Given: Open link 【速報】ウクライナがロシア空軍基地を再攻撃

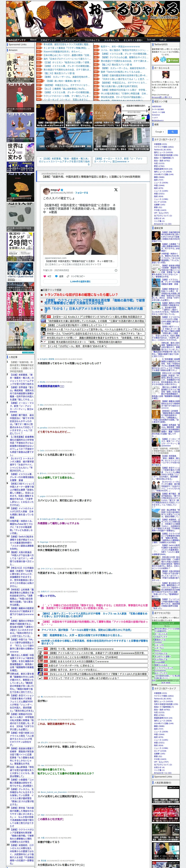Looking at the screenshot, I should [x=94, y=302].
